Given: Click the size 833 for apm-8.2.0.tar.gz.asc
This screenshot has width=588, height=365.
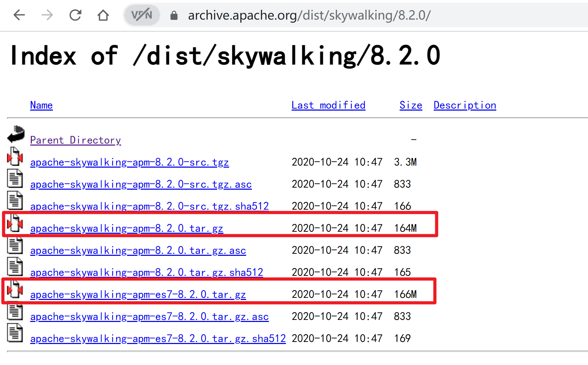Looking at the screenshot, I should click(x=402, y=250).
